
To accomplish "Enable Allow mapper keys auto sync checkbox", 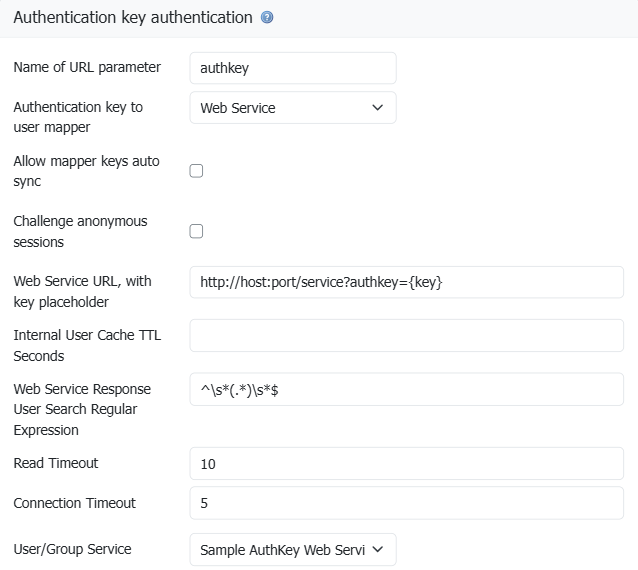I will tap(196, 171).
